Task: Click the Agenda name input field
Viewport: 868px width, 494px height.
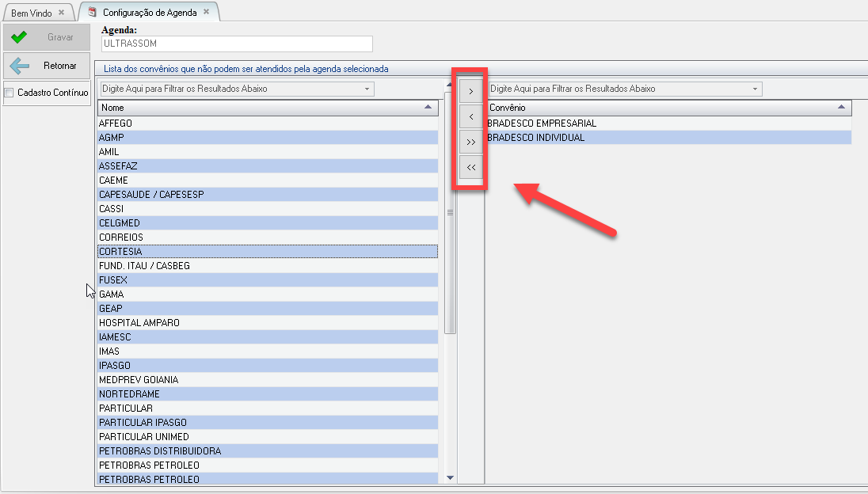Action: [237, 44]
